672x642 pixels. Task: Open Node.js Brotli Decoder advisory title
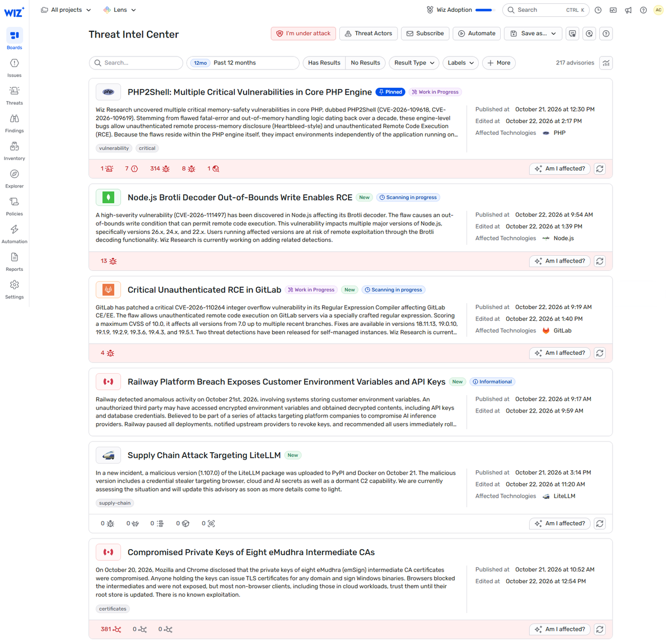point(240,198)
